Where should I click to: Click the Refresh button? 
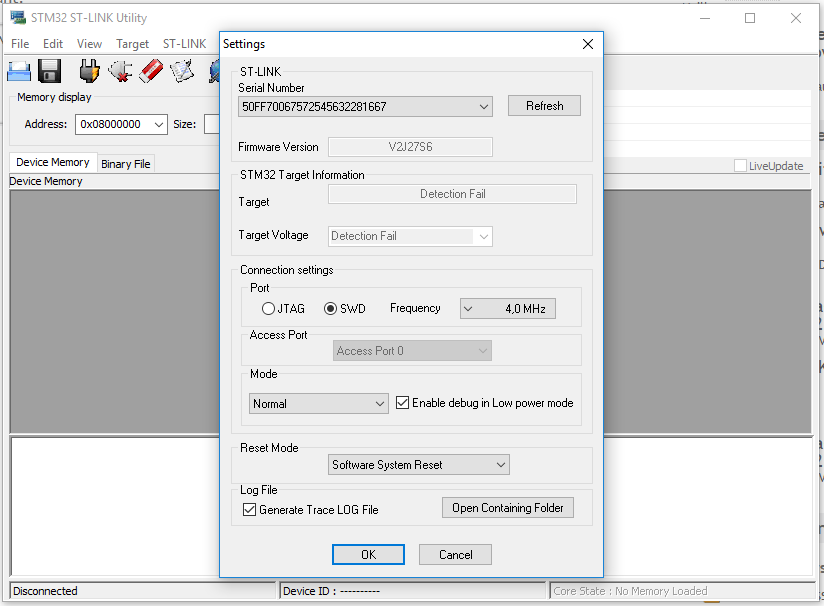pyautogui.click(x=544, y=106)
